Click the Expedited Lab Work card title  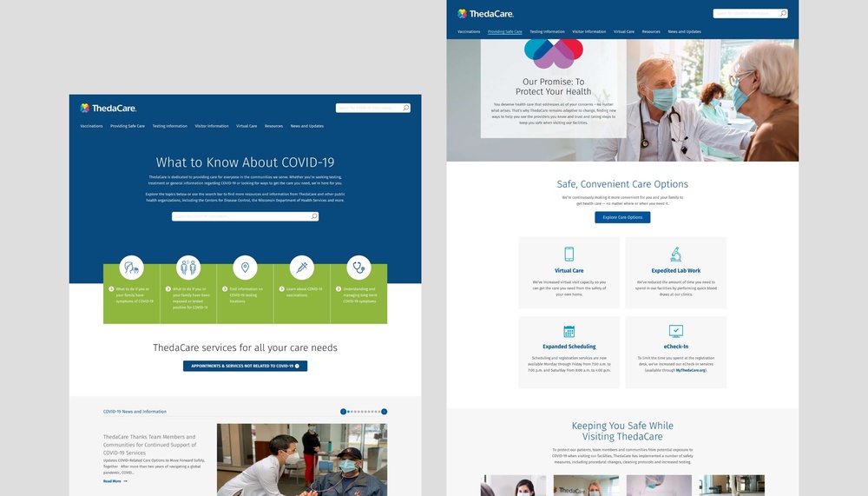(x=676, y=270)
